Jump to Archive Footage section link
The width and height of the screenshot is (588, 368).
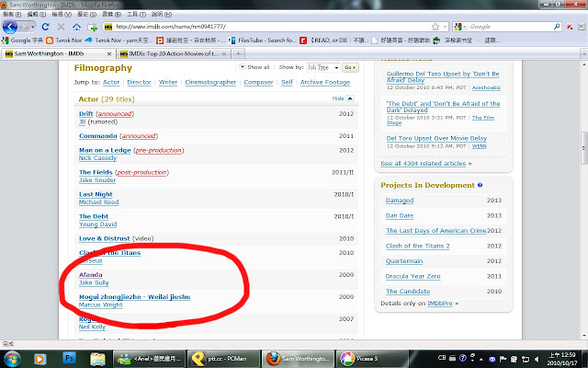pos(325,82)
